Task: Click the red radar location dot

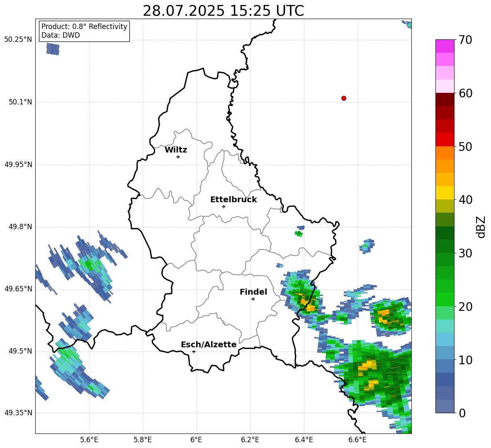Action: 344,98
